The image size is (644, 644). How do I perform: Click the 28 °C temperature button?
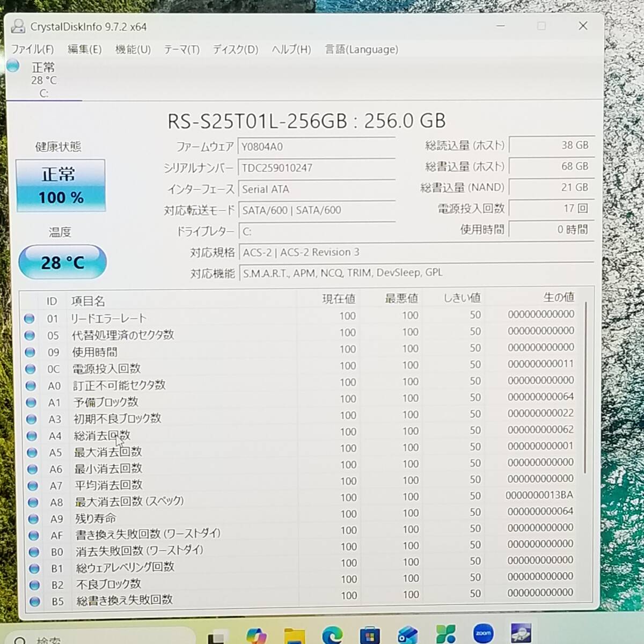pyautogui.click(x=62, y=262)
